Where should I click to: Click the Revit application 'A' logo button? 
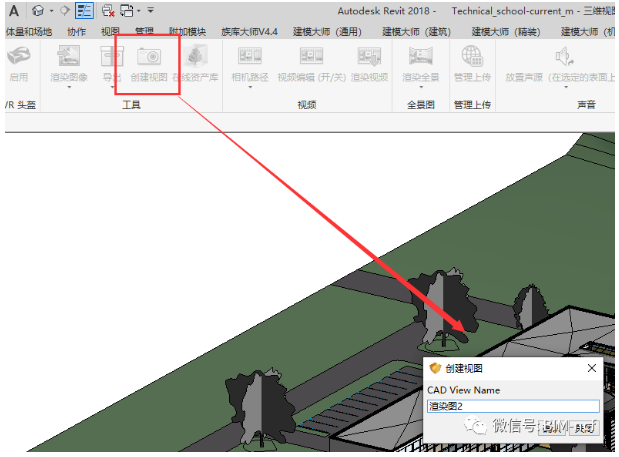(14, 11)
